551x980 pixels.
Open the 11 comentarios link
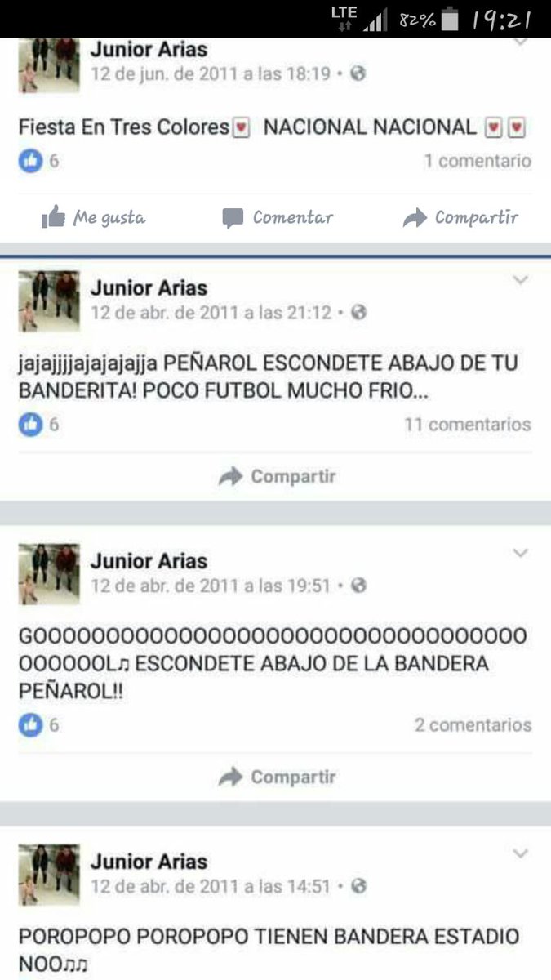pos(468,424)
